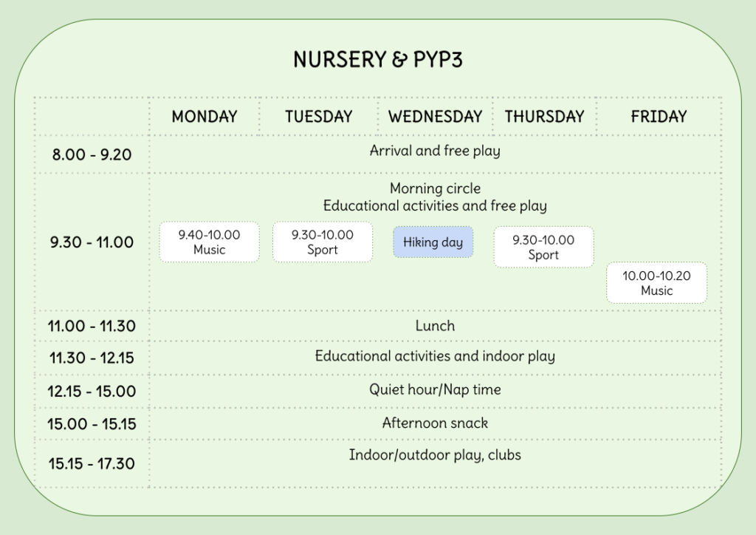Click the Lunch row
The height and width of the screenshot is (535, 756).
(435, 326)
